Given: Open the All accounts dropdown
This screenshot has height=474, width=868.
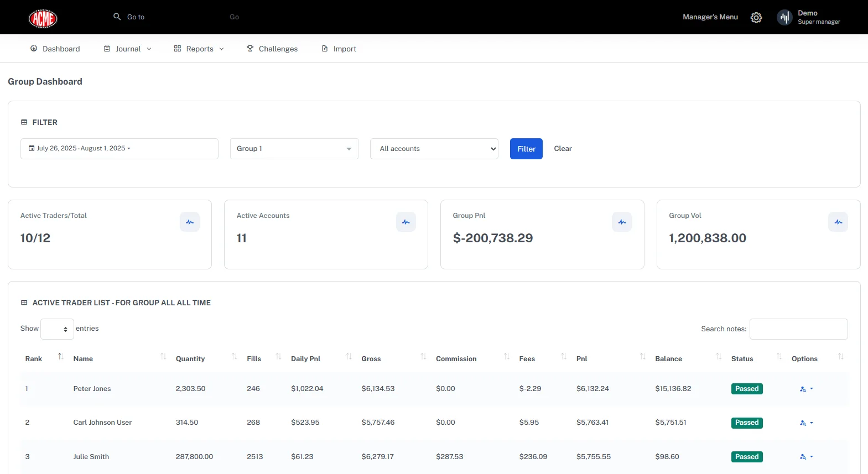Looking at the screenshot, I should tap(434, 149).
